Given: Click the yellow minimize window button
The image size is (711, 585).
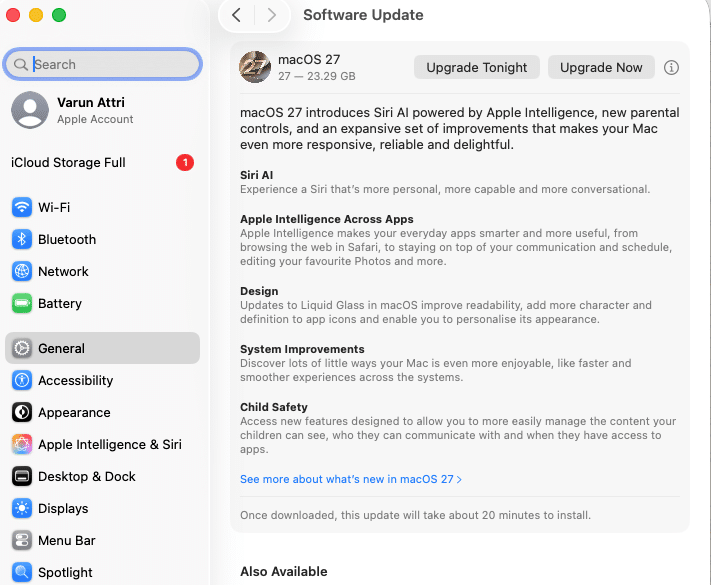Looking at the screenshot, I should click(36, 15).
